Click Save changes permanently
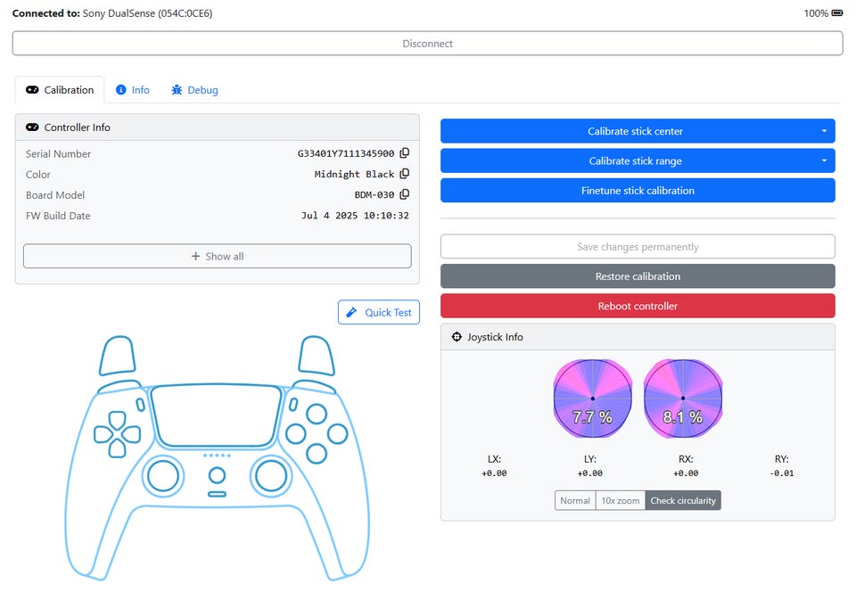The width and height of the screenshot is (856, 616). [x=638, y=247]
